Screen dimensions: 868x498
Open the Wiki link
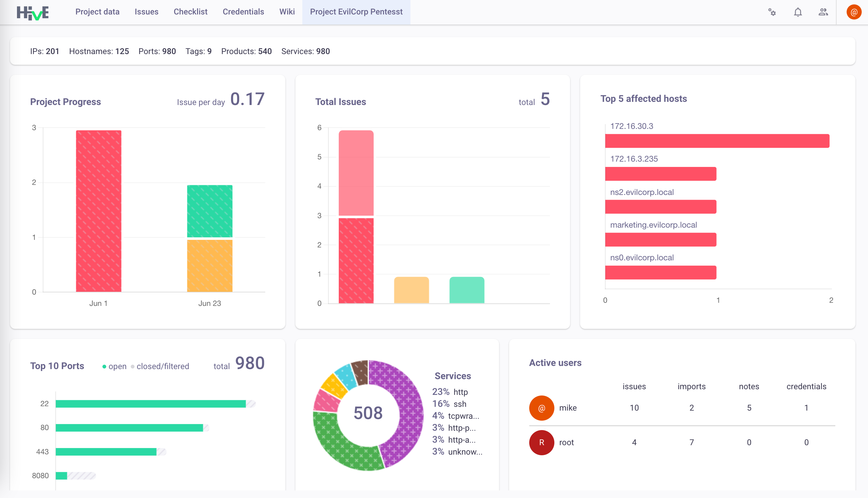(287, 12)
